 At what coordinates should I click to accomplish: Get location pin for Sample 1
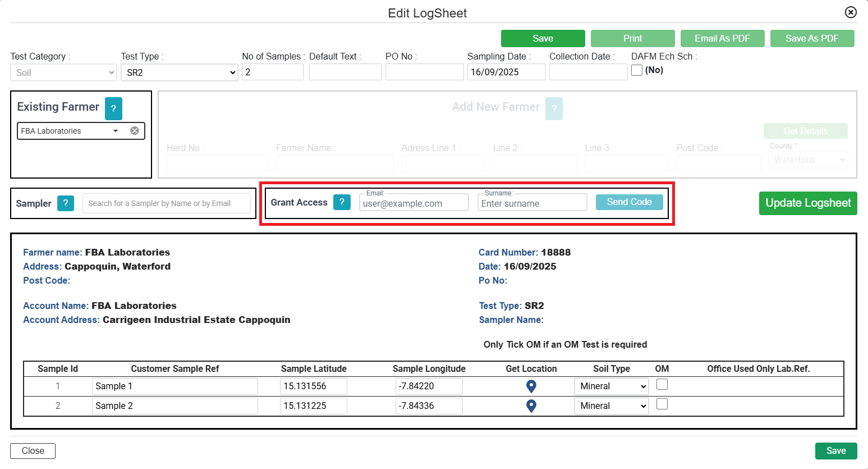click(x=531, y=386)
